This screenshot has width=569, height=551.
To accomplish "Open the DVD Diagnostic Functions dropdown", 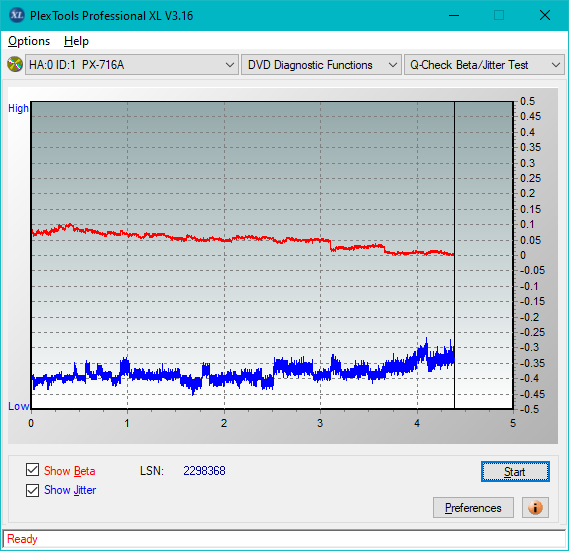I will (x=321, y=65).
